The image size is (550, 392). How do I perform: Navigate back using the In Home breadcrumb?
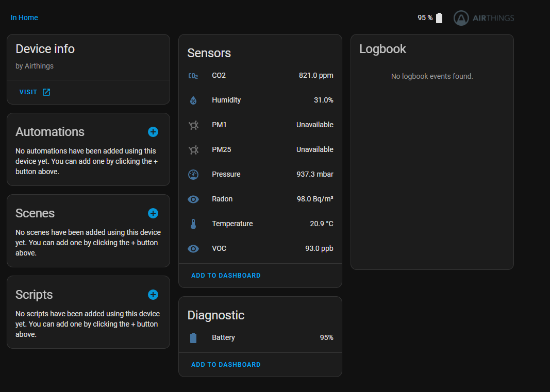click(x=24, y=17)
